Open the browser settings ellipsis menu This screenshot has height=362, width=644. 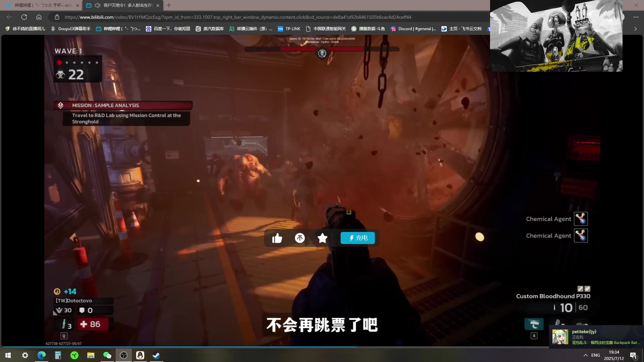tap(636, 17)
